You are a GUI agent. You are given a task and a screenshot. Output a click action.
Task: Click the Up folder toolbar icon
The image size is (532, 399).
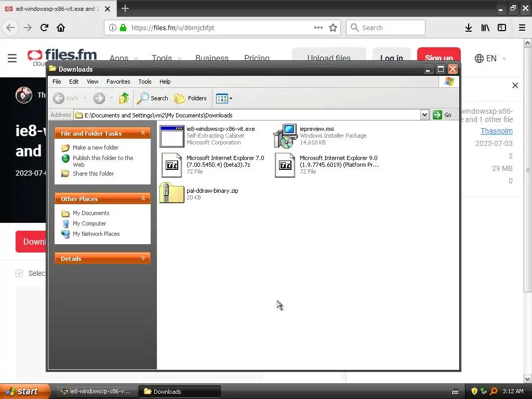pos(124,98)
